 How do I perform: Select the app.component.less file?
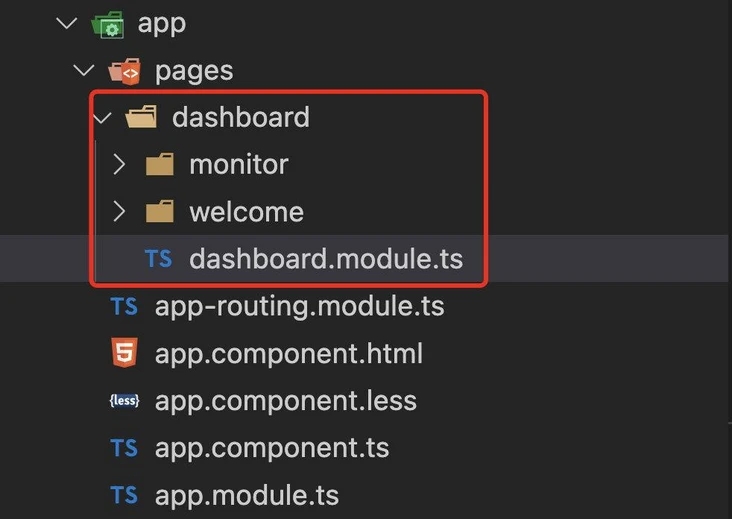click(x=285, y=401)
